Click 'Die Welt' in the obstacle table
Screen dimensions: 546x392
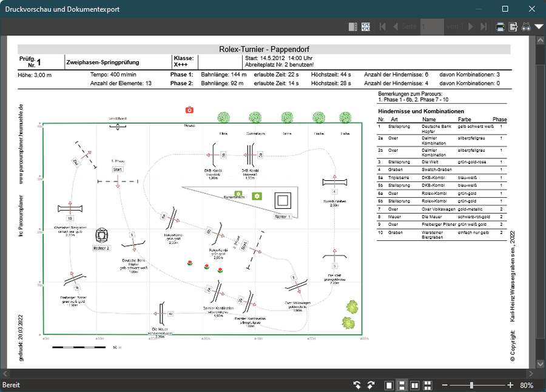pos(430,162)
